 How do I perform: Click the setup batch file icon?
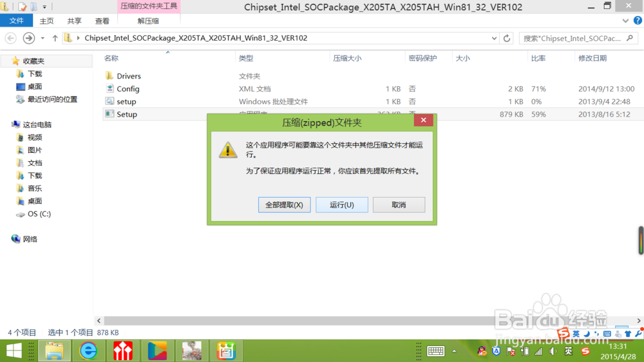click(x=109, y=101)
